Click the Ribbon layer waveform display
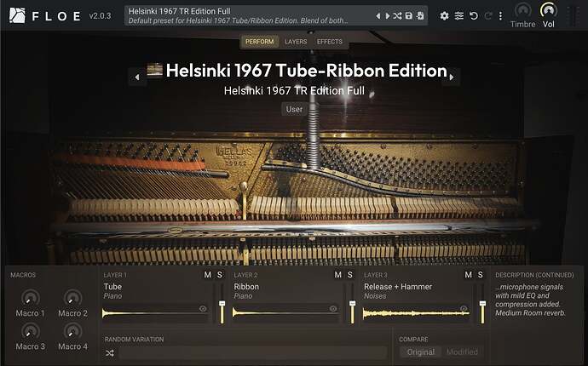 [x=285, y=313]
